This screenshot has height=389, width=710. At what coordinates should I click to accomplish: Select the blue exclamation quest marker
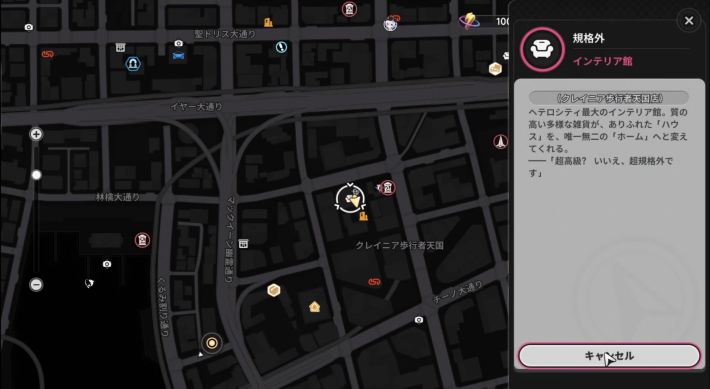281,47
